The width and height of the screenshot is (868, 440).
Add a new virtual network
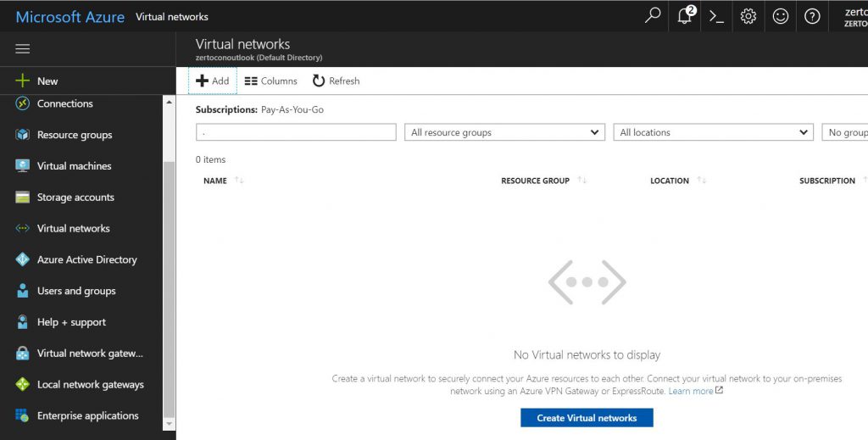pyautogui.click(x=213, y=81)
